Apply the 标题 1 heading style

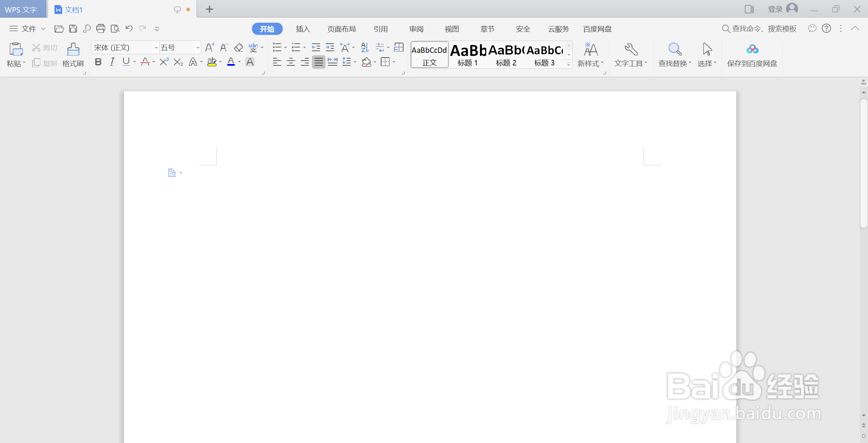[x=468, y=55]
